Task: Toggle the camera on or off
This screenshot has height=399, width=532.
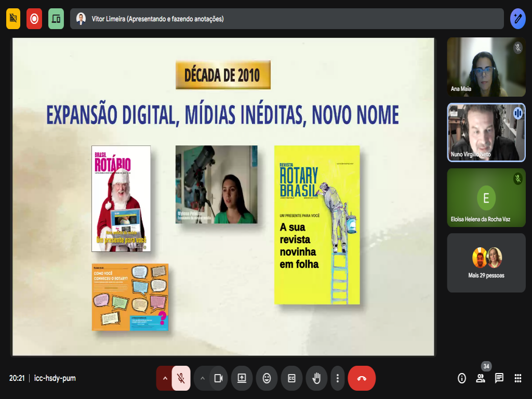Action: click(218, 378)
